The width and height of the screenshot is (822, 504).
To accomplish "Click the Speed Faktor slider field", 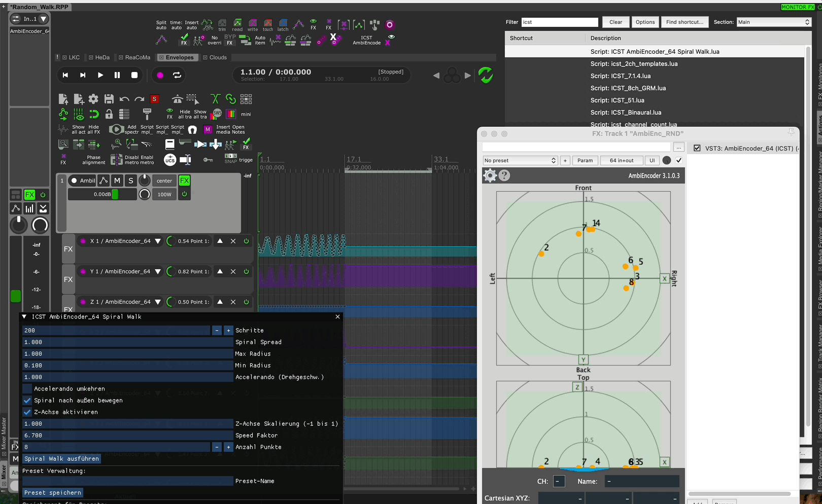I will (x=127, y=436).
